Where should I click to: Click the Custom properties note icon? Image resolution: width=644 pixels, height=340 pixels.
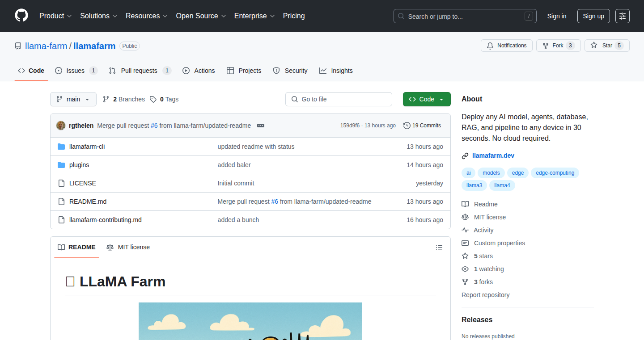(x=465, y=243)
